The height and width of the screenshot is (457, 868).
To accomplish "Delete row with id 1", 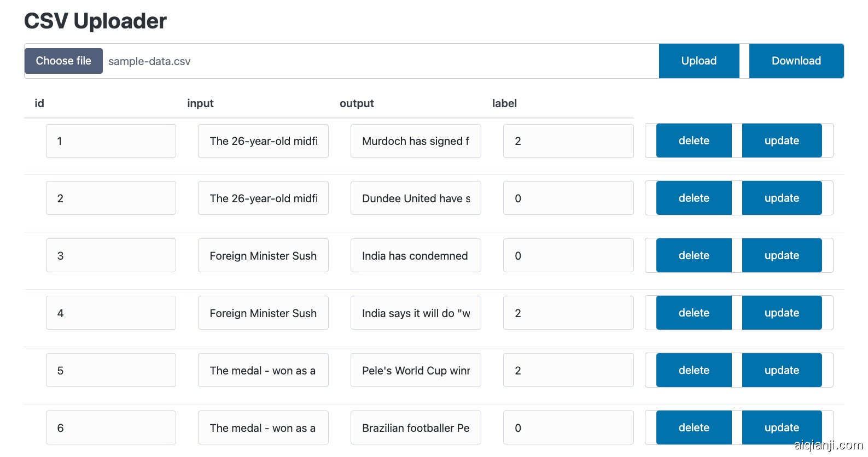I will (694, 140).
